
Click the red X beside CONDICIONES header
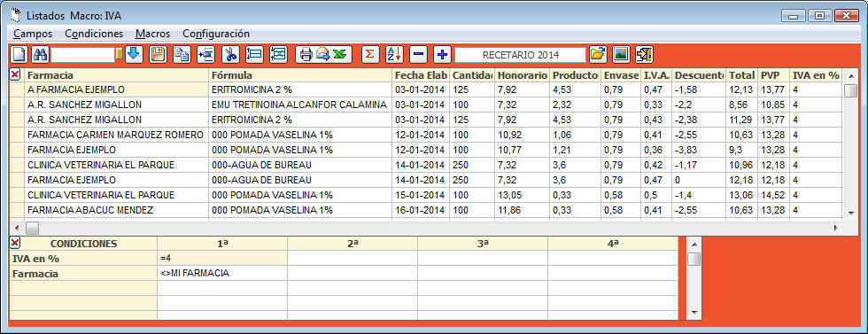(16, 243)
